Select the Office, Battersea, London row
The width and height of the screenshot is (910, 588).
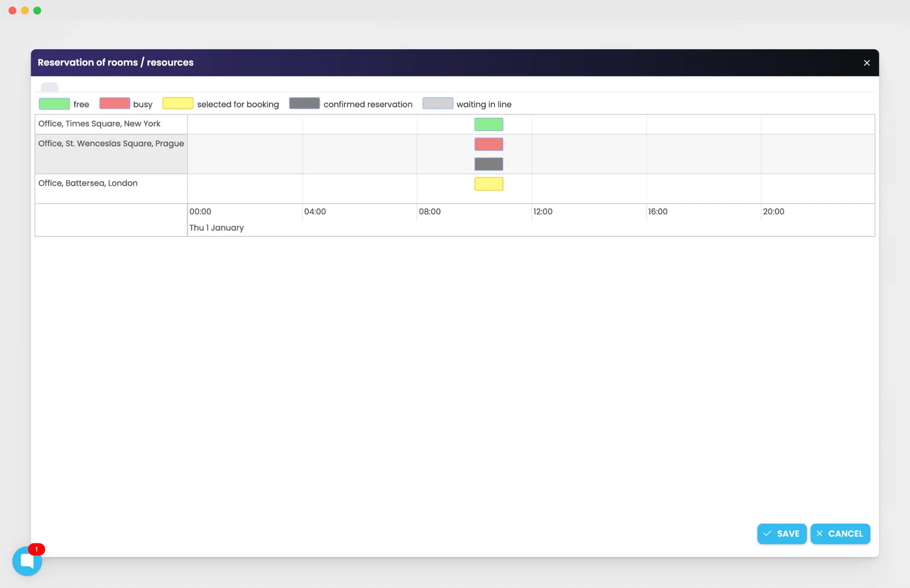pyautogui.click(x=88, y=183)
